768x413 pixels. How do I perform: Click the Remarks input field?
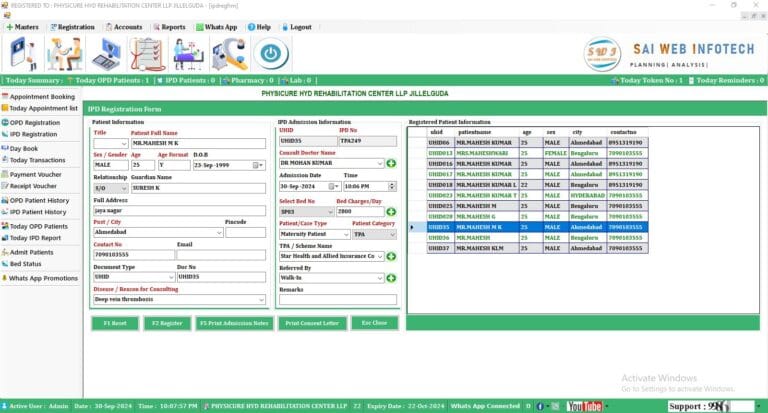pyautogui.click(x=338, y=300)
